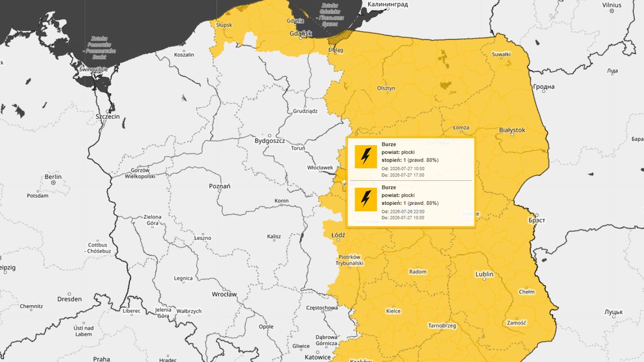This screenshot has height=362, width=644.
Task: Click the text 'Od: 2026-07-27 10:00'
Action: tap(403, 168)
